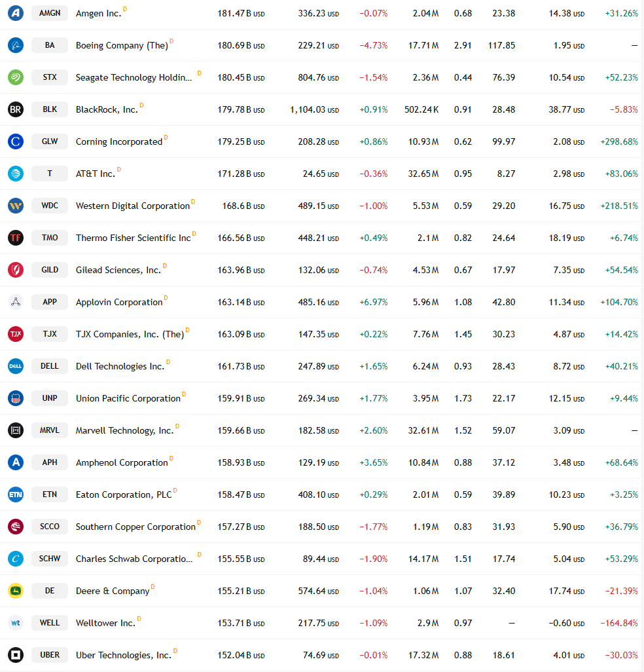644x672 pixels.
Task: Open Union Pacific Corporation link
Action: (x=128, y=399)
